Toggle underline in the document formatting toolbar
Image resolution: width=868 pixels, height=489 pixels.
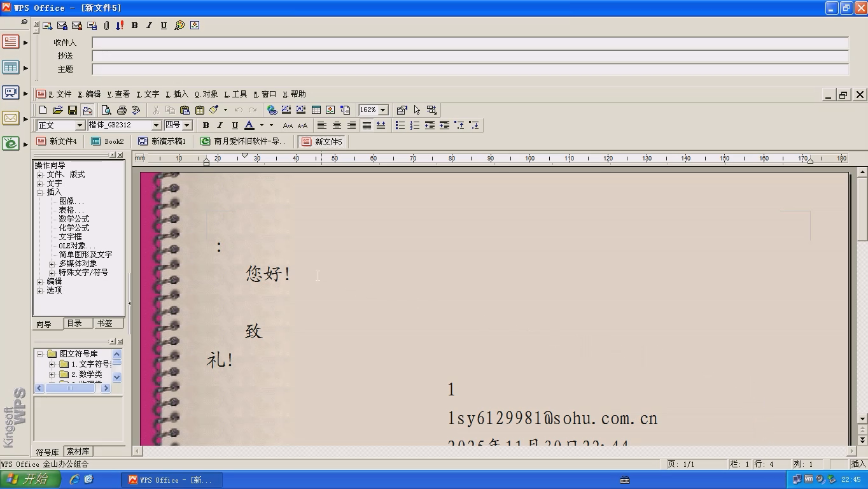pos(235,125)
